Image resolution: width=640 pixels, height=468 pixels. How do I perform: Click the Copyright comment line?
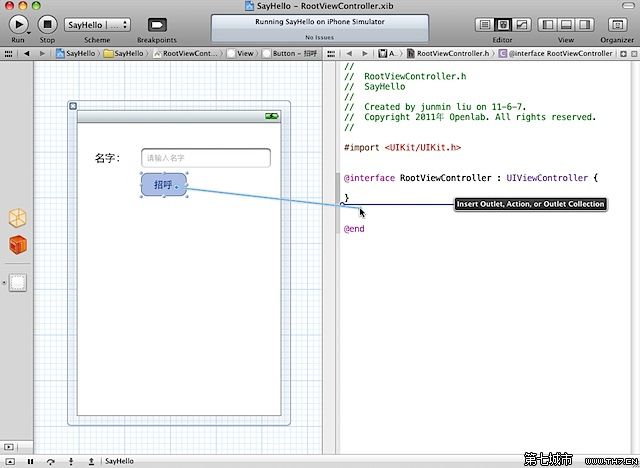470,117
